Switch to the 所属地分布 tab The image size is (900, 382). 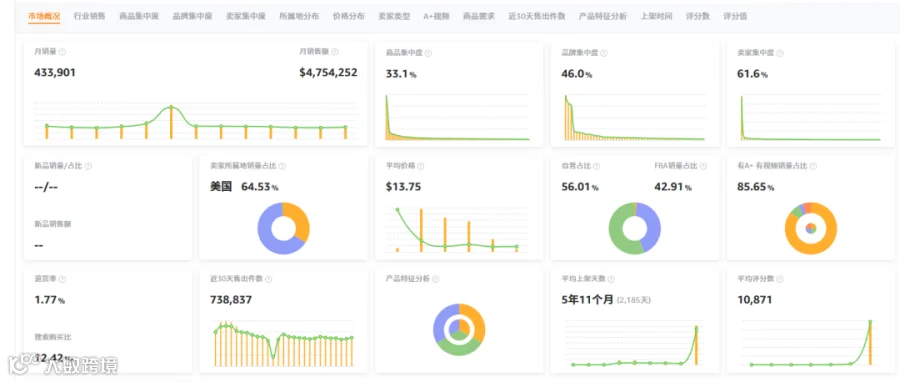pyautogui.click(x=299, y=17)
